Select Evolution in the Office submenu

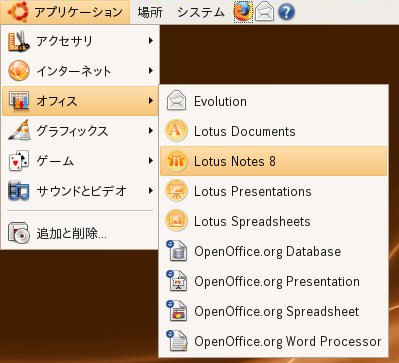pos(274,101)
